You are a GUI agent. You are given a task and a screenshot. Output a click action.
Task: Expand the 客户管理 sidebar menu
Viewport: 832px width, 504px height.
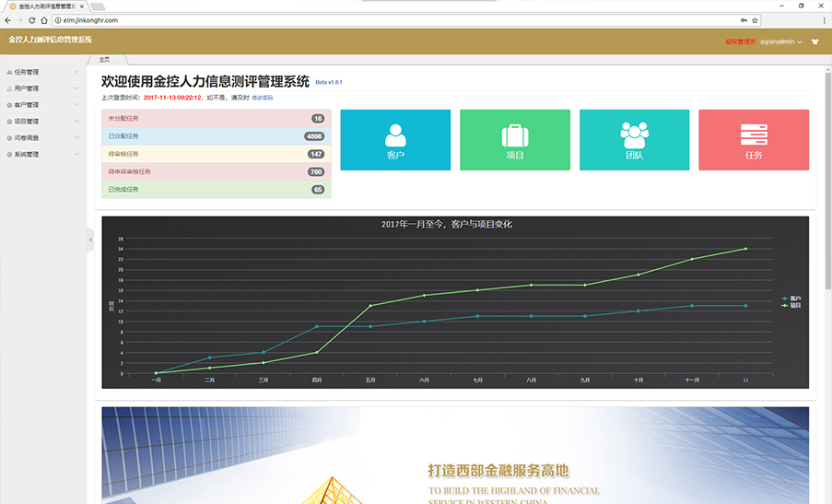(42, 105)
